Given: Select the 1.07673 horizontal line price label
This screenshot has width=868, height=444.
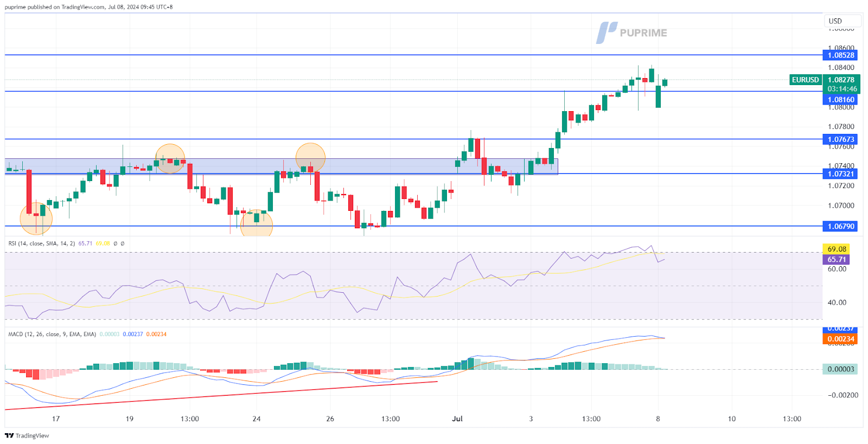Looking at the screenshot, I should click(x=840, y=139).
